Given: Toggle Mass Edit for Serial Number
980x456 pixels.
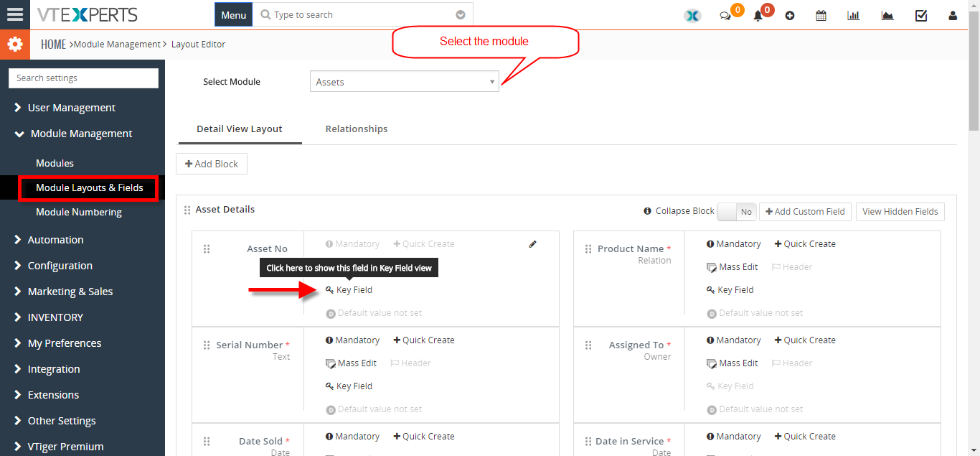Looking at the screenshot, I should click(351, 363).
